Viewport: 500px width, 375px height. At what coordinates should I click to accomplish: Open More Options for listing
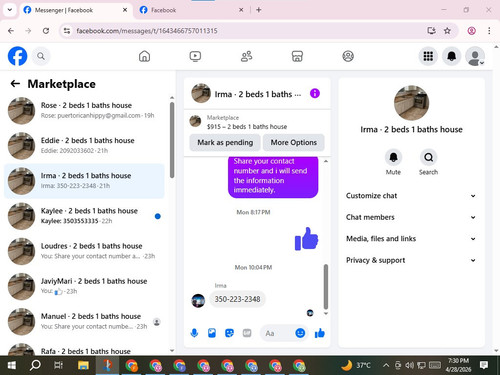(x=294, y=143)
